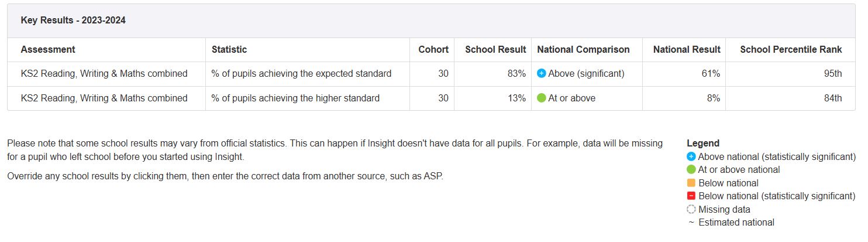Click the green At or above circle in table
Viewport: 868px width, 242px height.
coord(541,98)
